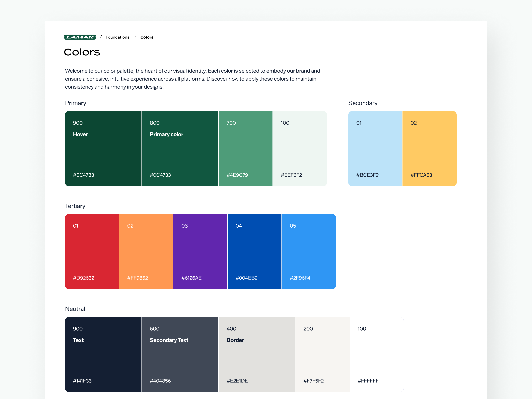Screen dimensions: 532x399
Task: Click the breadcrumb slash separator
Action: point(101,37)
